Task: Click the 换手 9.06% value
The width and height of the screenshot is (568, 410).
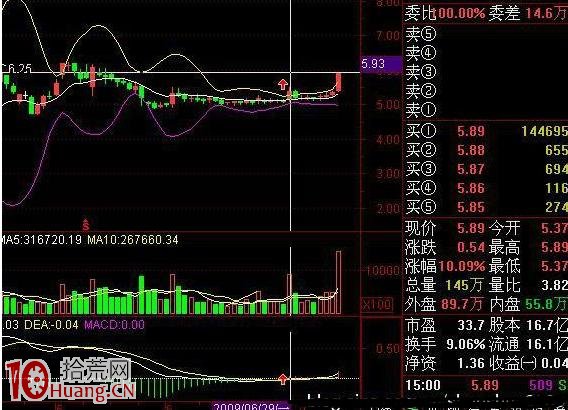Action: (x=465, y=344)
